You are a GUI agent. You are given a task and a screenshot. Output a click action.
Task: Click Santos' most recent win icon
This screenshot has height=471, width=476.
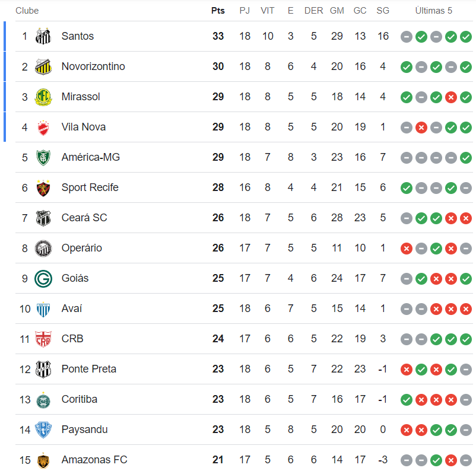(x=466, y=37)
